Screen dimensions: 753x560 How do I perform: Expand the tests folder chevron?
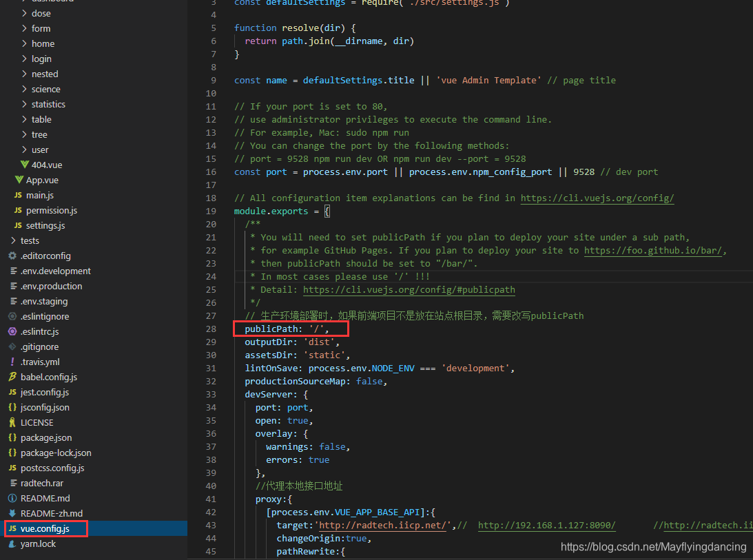click(13, 240)
